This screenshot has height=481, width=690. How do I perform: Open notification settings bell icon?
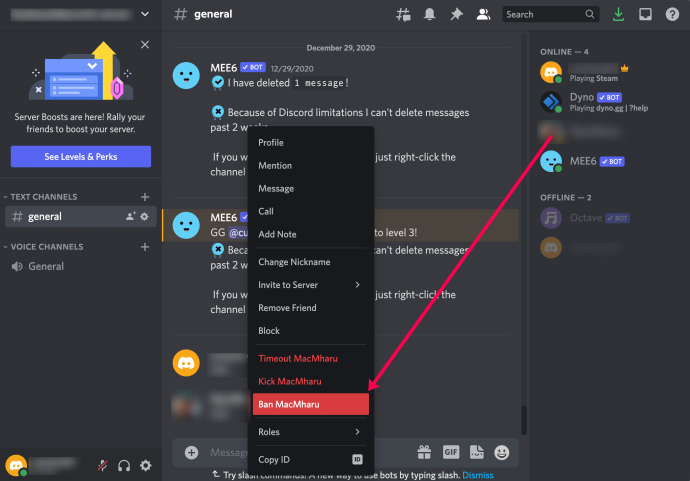[x=429, y=15]
